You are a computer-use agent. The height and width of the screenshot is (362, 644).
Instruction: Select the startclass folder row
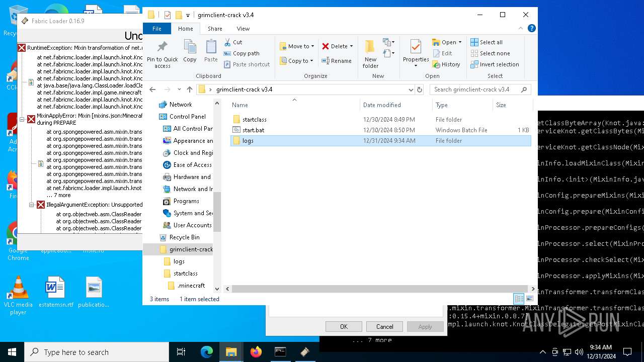(x=381, y=120)
